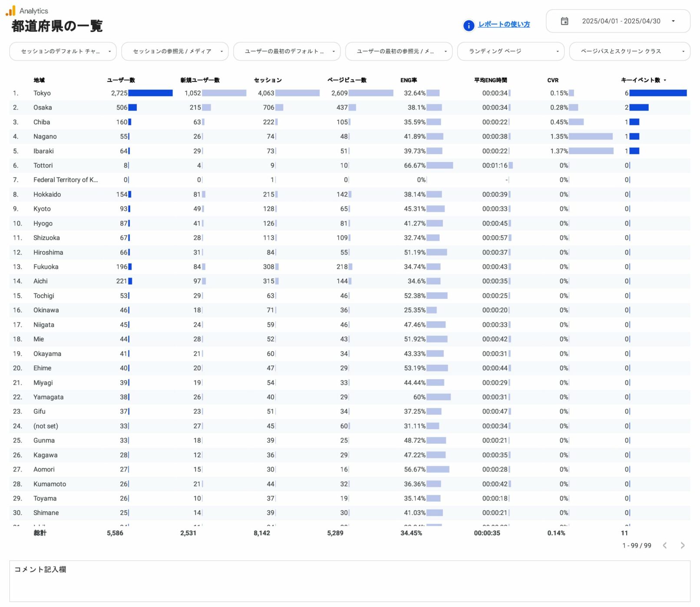Click sort arrow on キーイベント数 column
Screen dimensions: 700x607
click(x=665, y=80)
